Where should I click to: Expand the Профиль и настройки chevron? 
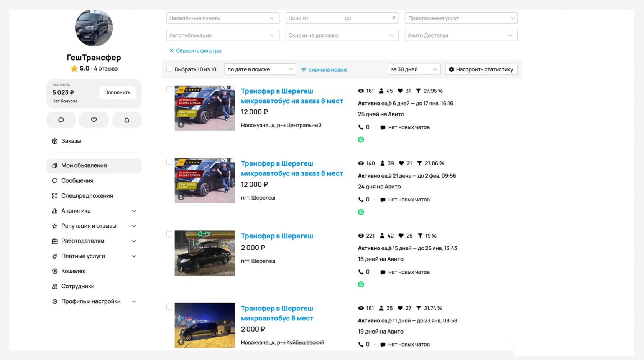point(134,301)
